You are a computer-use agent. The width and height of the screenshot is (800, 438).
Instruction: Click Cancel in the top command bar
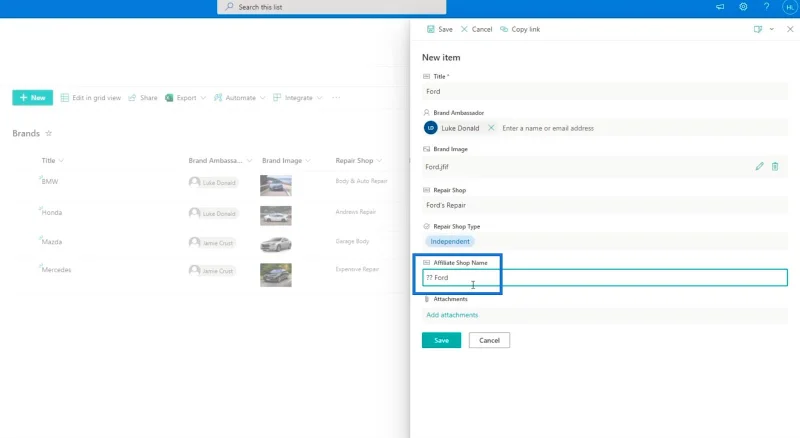(x=477, y=29)
